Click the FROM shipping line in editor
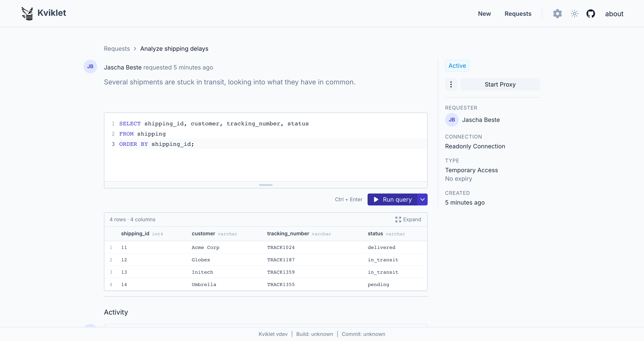 (142, 134)
